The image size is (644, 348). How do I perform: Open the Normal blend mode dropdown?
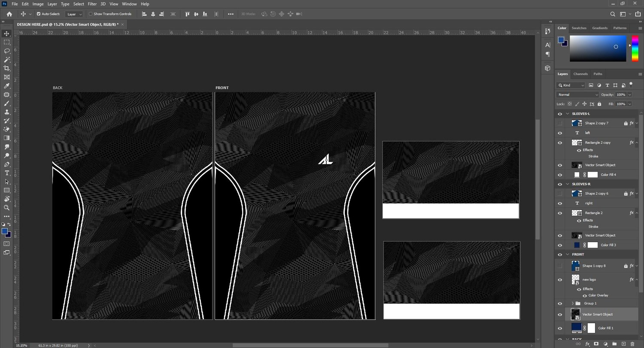coord(577,94)
